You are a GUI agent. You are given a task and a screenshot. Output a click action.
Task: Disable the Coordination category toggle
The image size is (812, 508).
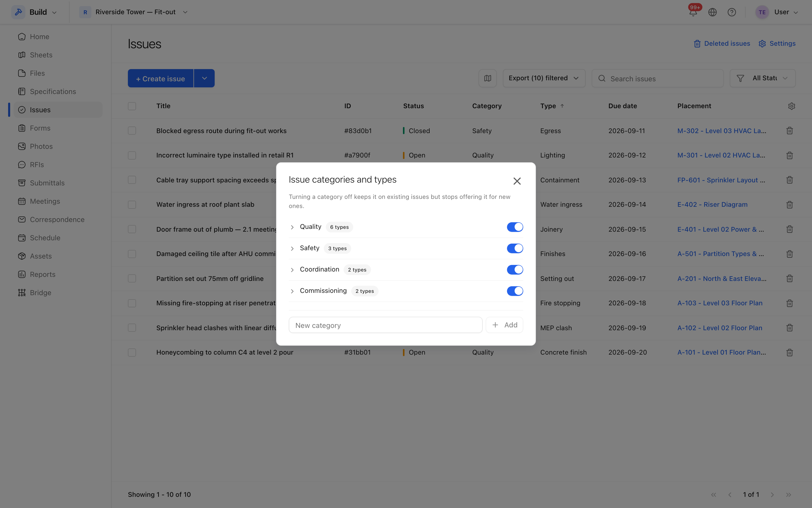[515, 270]
